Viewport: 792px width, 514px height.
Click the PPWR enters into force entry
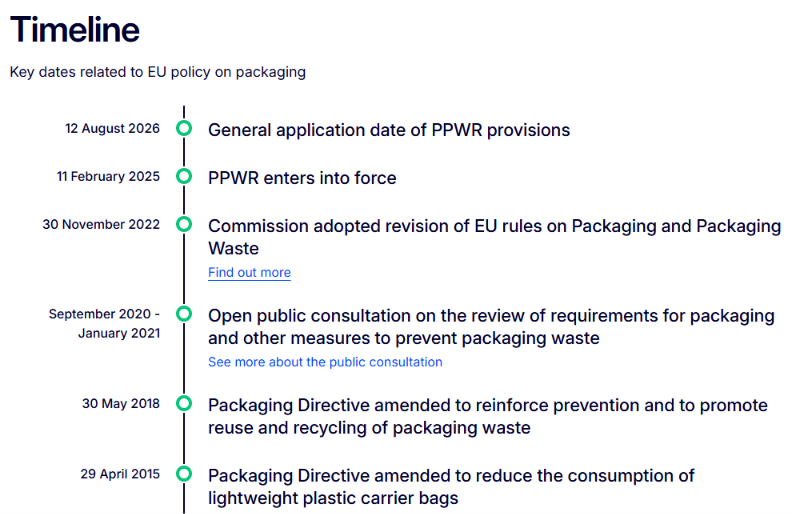pos(302,178)
